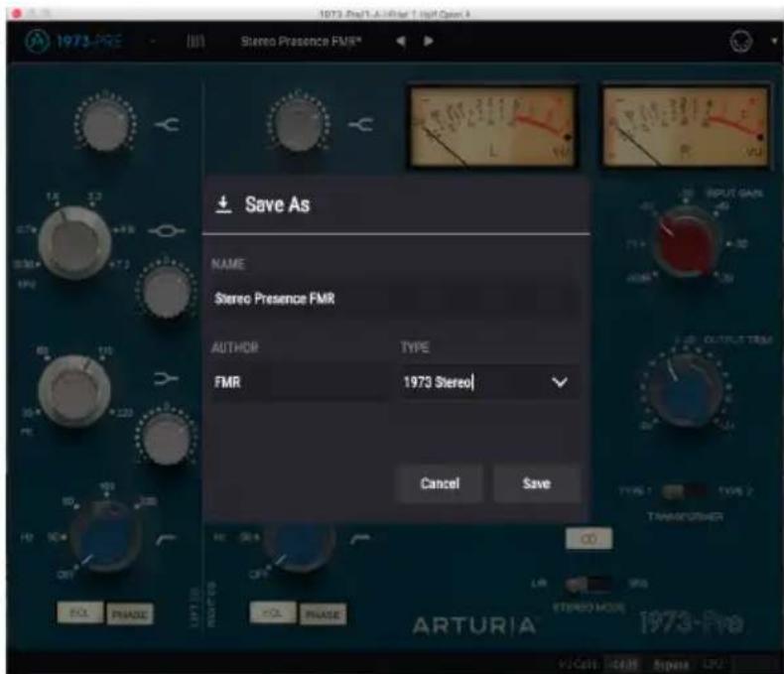Open the Arturia 1973-Pre main menu logo
The width and height of the screenshot is (784, 674).
74,41
